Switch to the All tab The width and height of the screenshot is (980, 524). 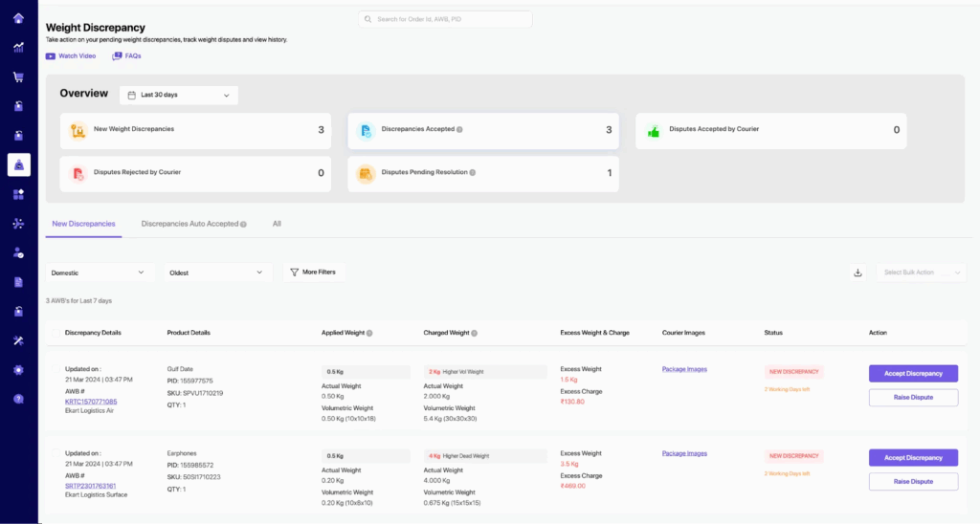[277, 224]
